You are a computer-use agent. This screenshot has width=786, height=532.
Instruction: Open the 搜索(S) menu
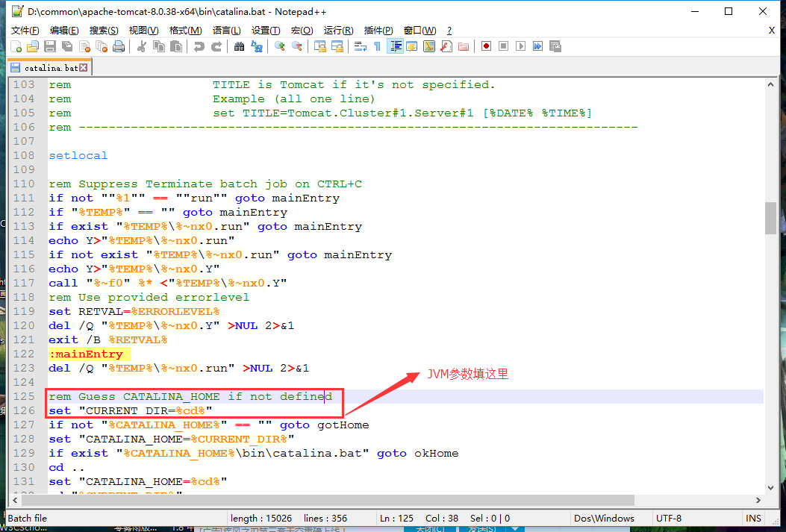104,31
